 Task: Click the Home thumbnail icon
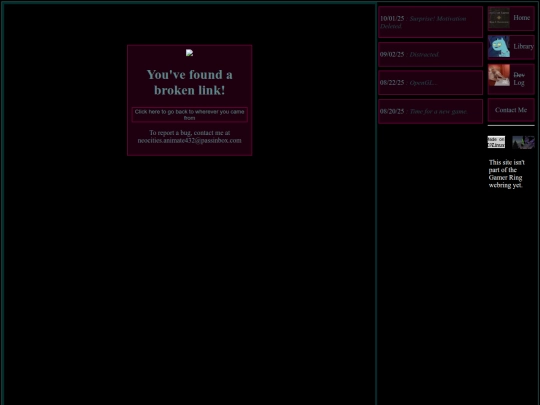pyautogui.click(x=499, y=18)
